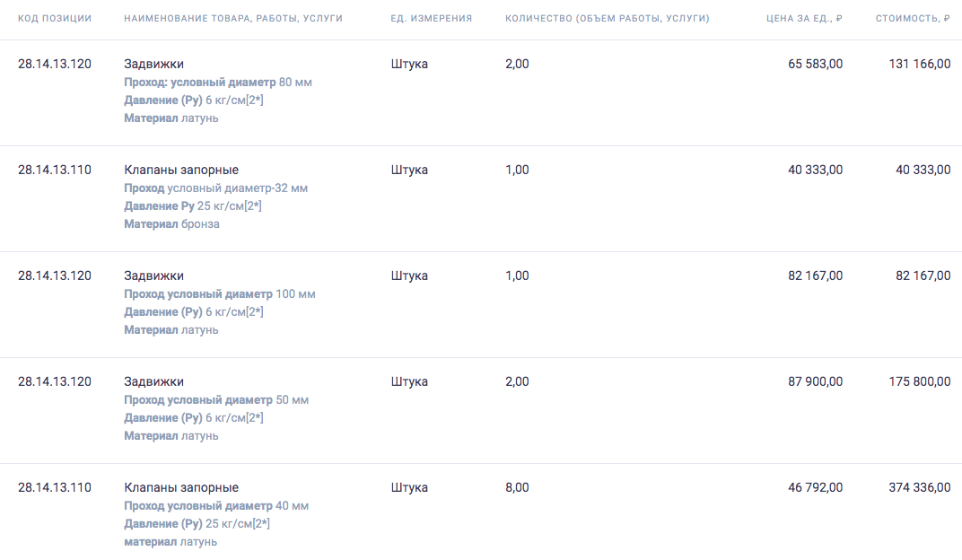
Task: Open Задвижки item with 100 мм diameter
Action: click(154, 276)
